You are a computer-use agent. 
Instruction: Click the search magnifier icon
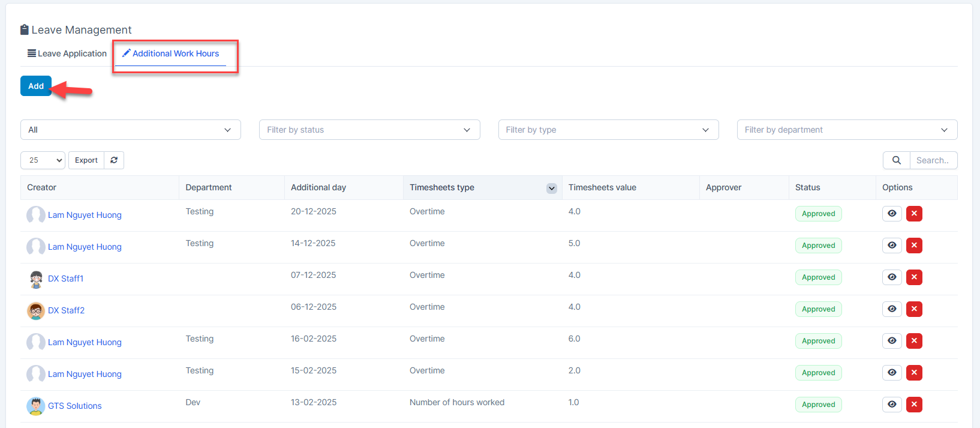896,160
